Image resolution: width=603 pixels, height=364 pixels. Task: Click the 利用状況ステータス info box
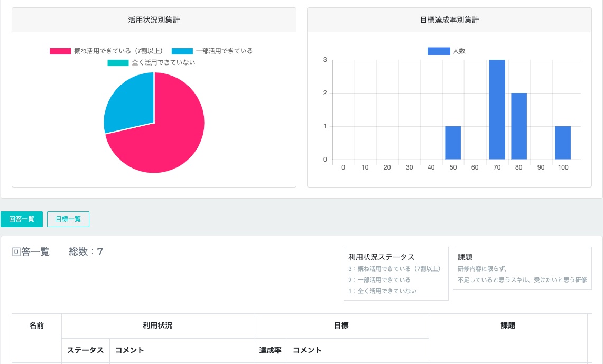pos(396,274)
